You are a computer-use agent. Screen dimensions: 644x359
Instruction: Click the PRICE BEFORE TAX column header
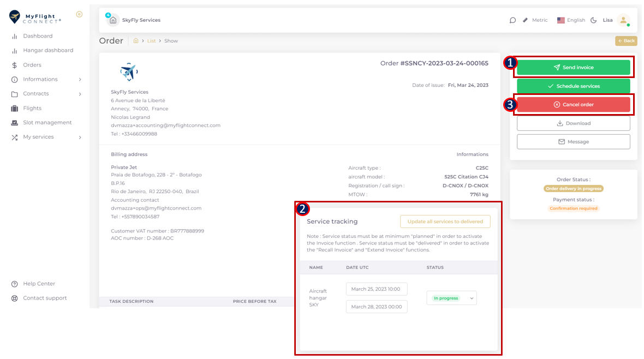[x=255, y=302]
